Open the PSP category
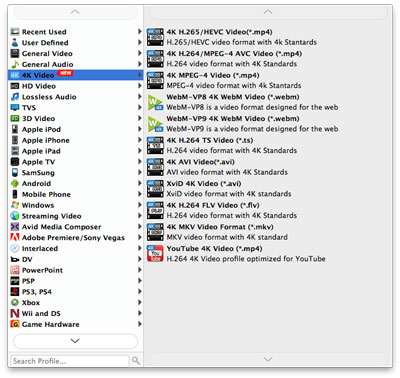Viewport: 400px width, 378px height. click(76, 281)
